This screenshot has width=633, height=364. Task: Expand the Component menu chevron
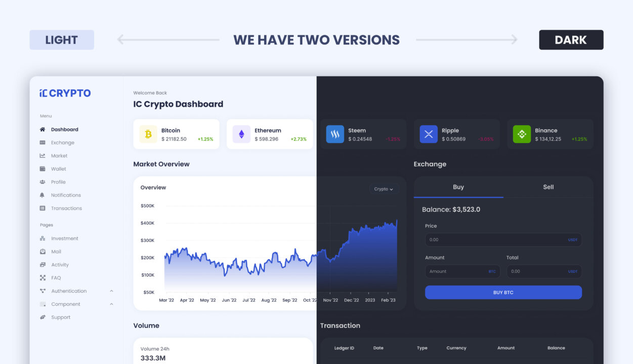coord(111,304)
